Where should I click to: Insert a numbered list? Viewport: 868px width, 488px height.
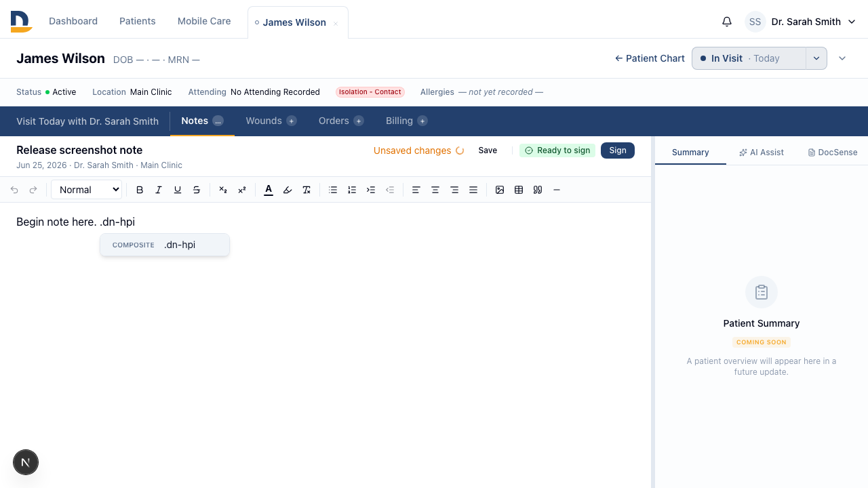click(x=352, y=190)
